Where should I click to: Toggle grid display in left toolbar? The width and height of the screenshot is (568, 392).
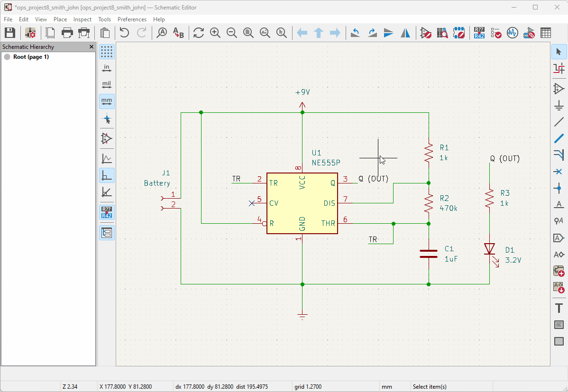[x=107, y=52]
